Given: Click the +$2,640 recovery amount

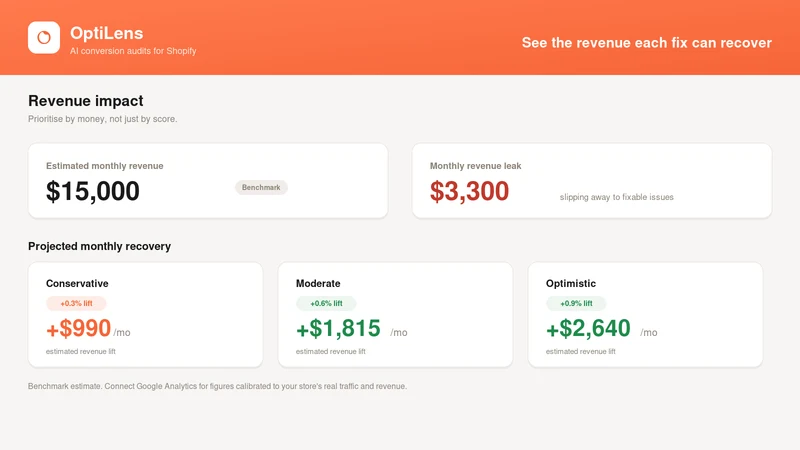Looking at the screenshot, I should tap(588, 328).
